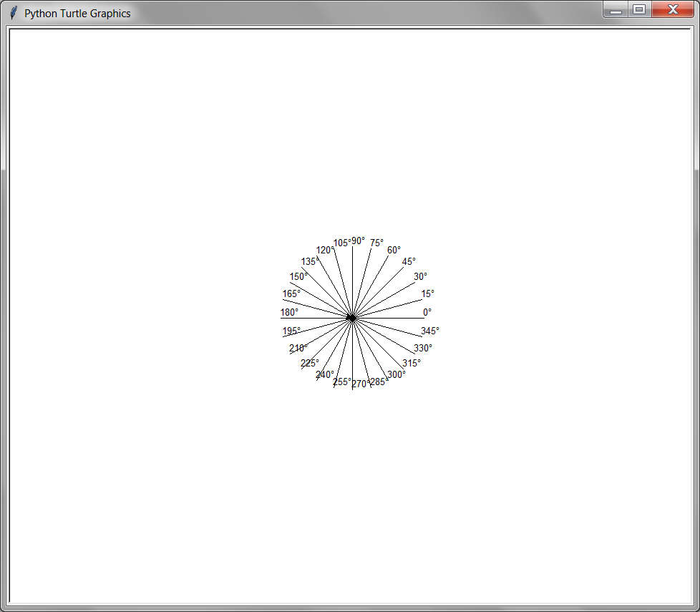Click the 150° label
The height and width of the screenshot is (612, 700).
pyautogui.click(x=298, y=276)
